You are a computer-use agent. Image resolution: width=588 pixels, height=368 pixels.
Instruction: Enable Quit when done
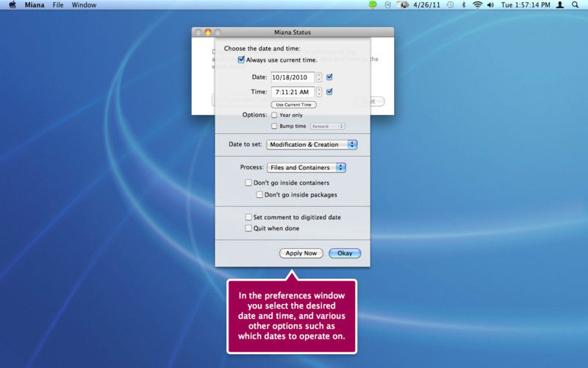[248, 228]
